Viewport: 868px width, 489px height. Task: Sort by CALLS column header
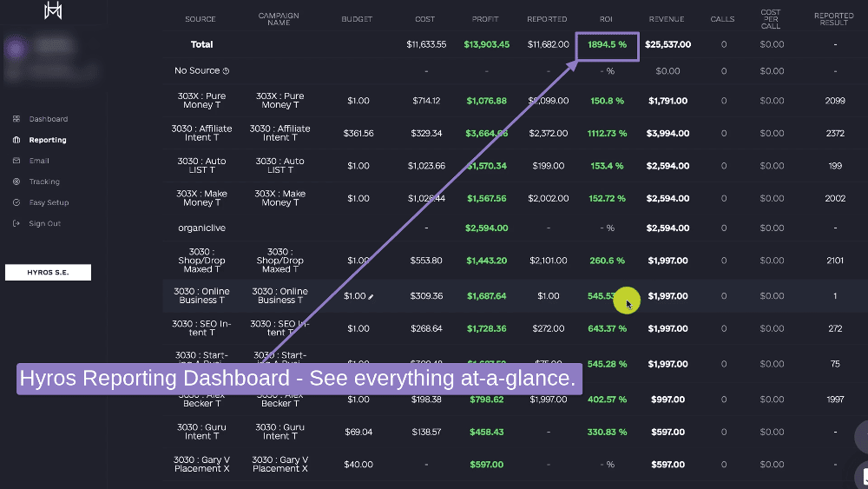(x=722, y=19)
